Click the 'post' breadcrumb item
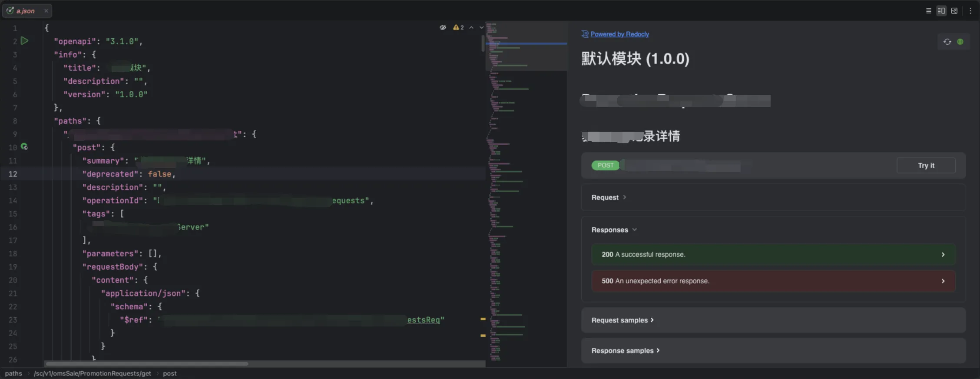The image size is (980, 379). click(x=169, y=373)
